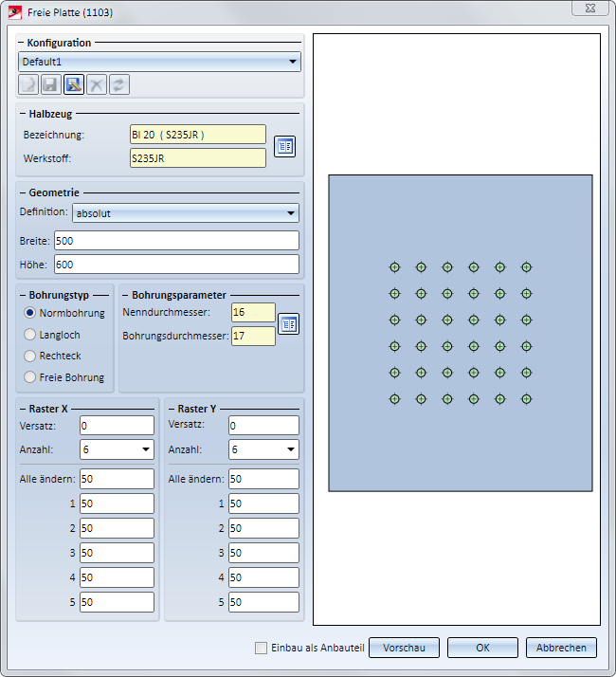Click Raster Y spacing field 5
616x677 pixels.
pyautogui.click(x=263, y=602)
